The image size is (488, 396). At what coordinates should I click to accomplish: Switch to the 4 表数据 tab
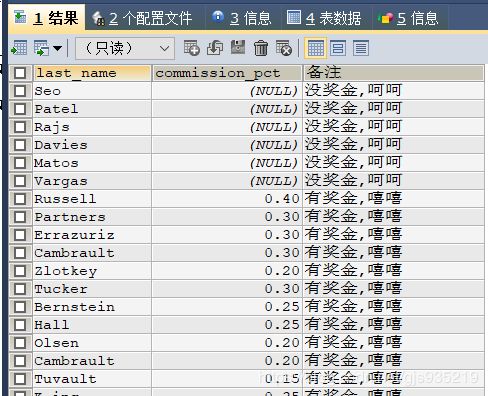(324, 18)
